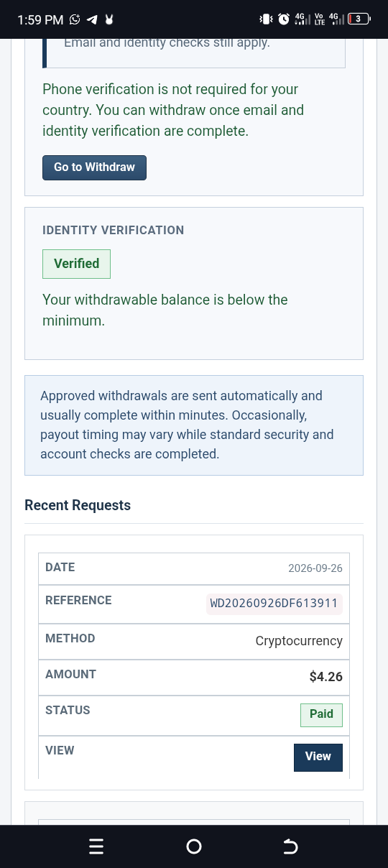Open recent apps with the navigation menu icon
The image size is (388, 868).
click(96, 847)
